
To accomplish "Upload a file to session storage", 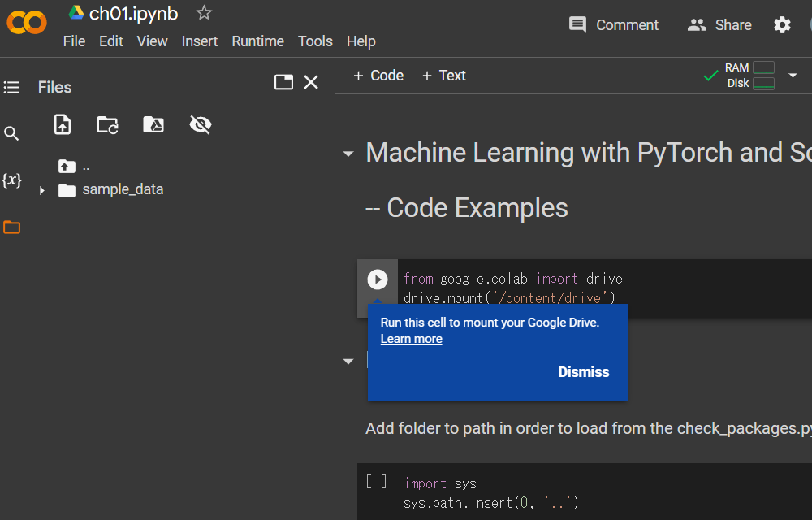I will [x=62, y=124].
